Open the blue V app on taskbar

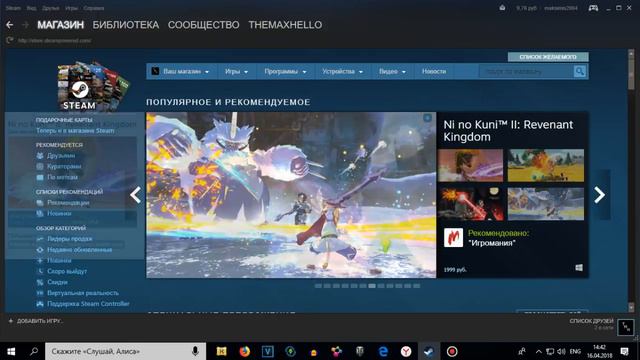(268, 351)
